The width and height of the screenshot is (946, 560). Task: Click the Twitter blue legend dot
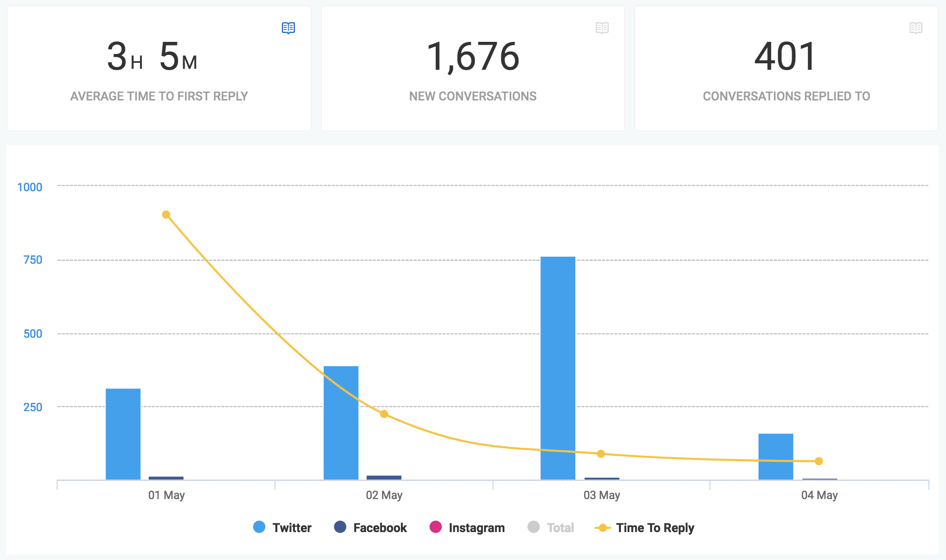[x=259, y=527]
